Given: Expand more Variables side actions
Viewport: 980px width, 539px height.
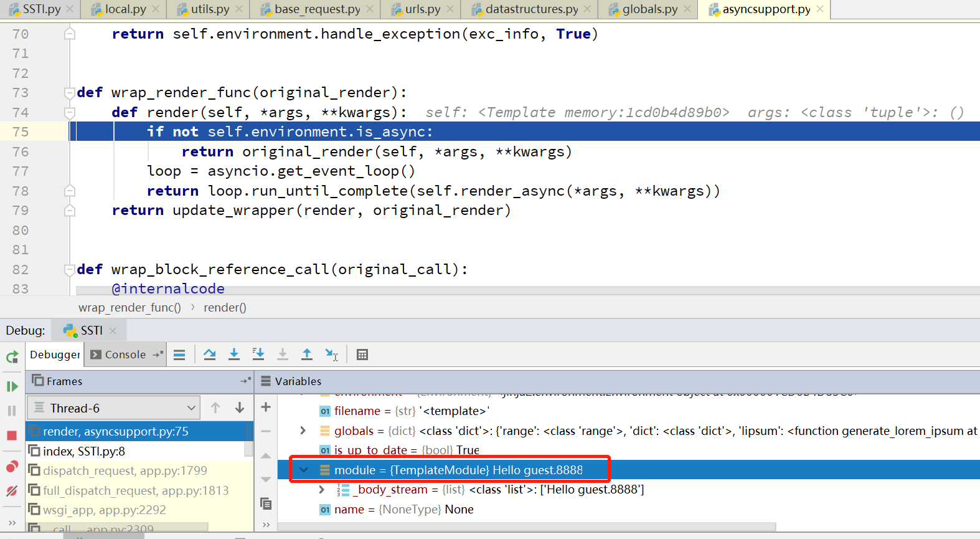Looking at the screenshot, I should coord(266,525).
